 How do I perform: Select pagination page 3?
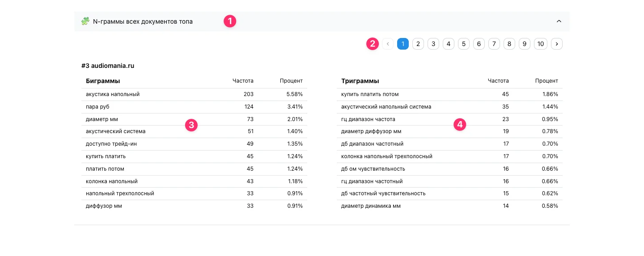[x=433, y=44]
